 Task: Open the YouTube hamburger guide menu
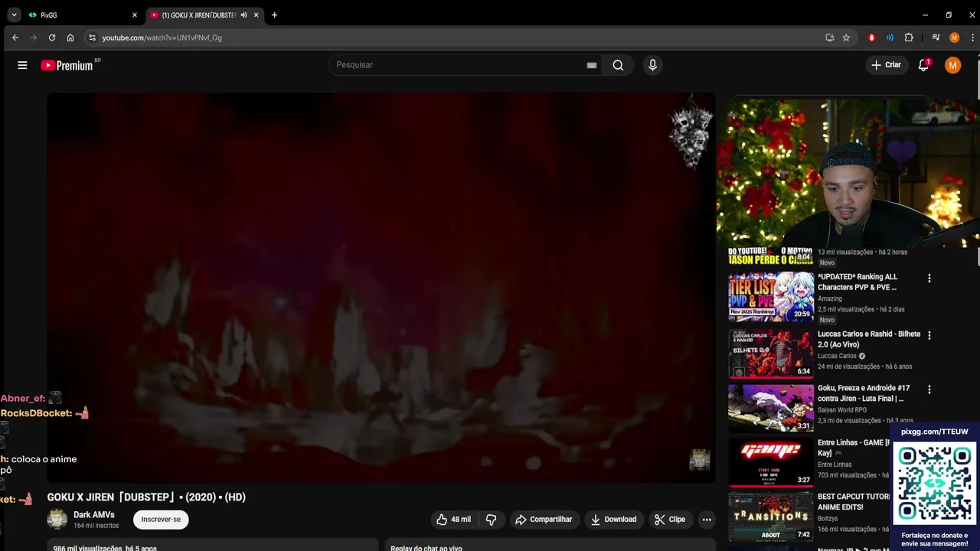22,65
